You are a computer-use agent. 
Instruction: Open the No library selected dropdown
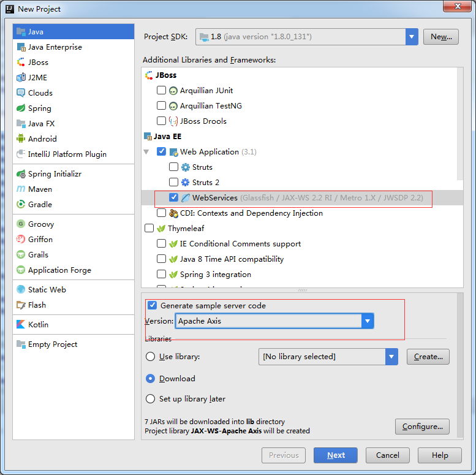(391, 357)
